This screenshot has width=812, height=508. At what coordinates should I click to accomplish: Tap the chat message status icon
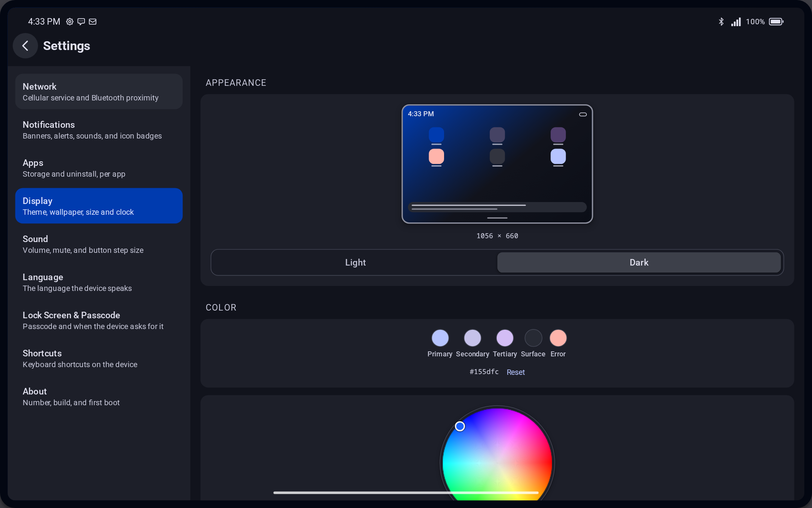pos(81,22)
